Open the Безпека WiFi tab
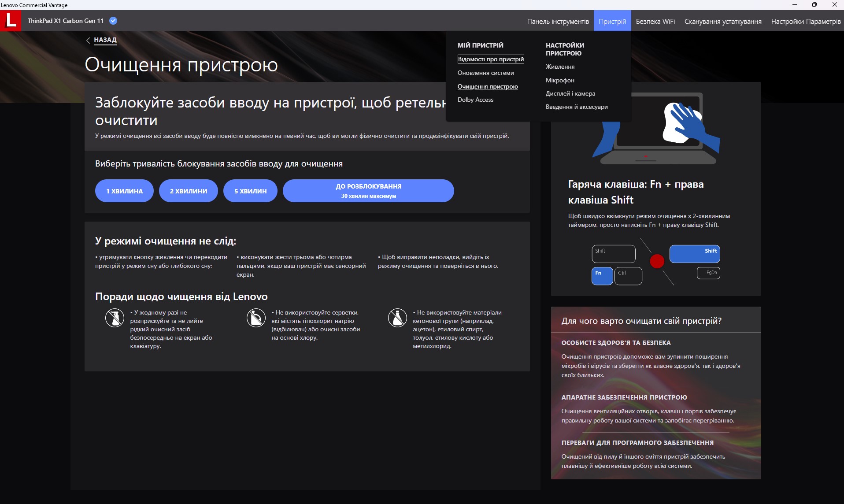 pos(655,21)
